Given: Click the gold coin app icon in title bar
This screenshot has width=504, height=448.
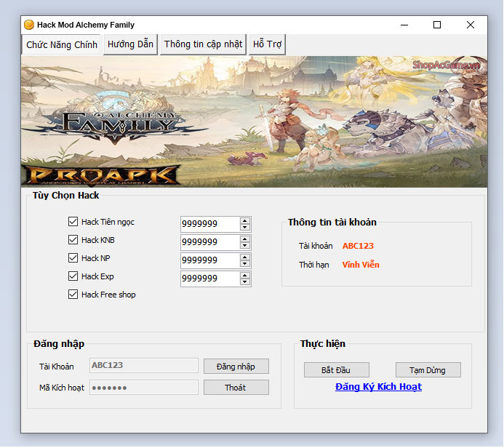Looking at the screenshot, I should pyautogui.click(x=29, y=25).
